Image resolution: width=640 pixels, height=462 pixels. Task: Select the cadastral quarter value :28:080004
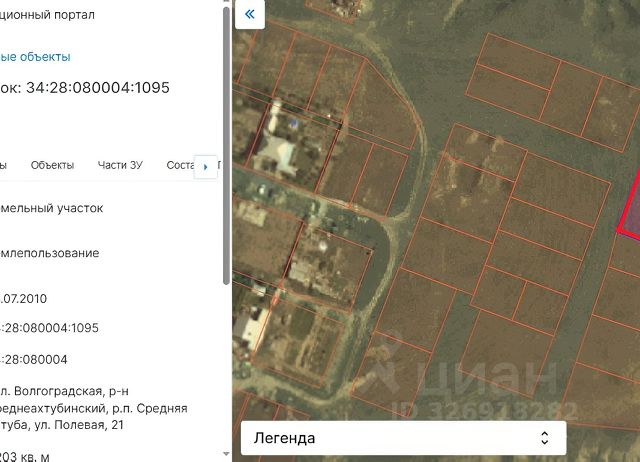(x=33, y=360)
